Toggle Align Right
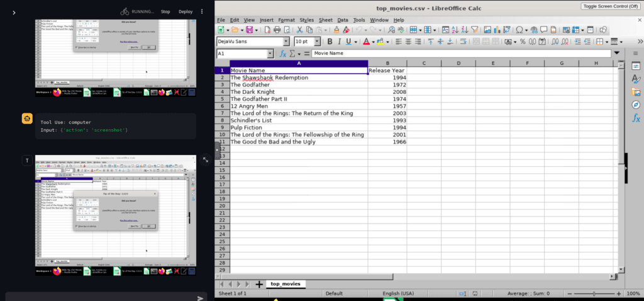The width and height of the screenshot is (644, 301). point(418,42)
